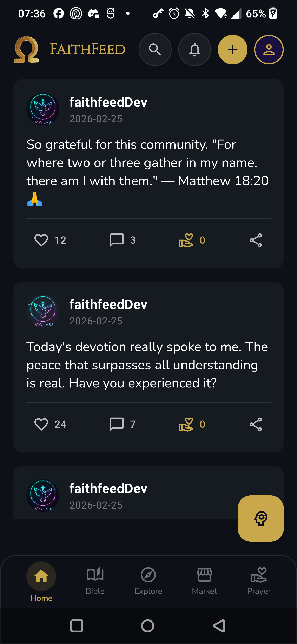Open your profile from the avatar icon
Viewport: 297px width, 644px height.
269,49
